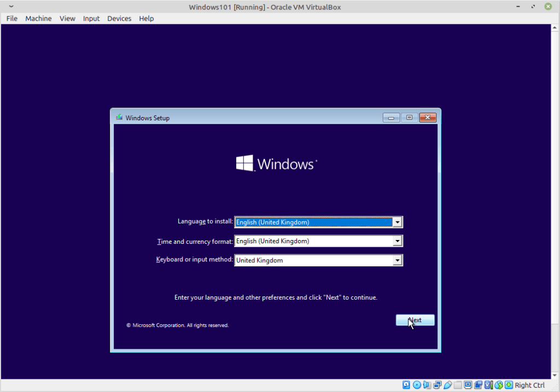560x392 pixels.
Task: Click the shared folders status icon
Action: (458, 385)
